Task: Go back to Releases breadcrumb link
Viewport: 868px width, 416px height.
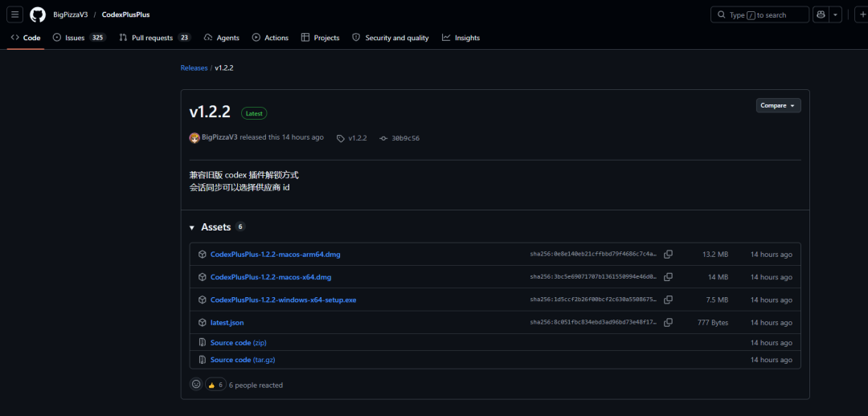Action: coord(194,68)
